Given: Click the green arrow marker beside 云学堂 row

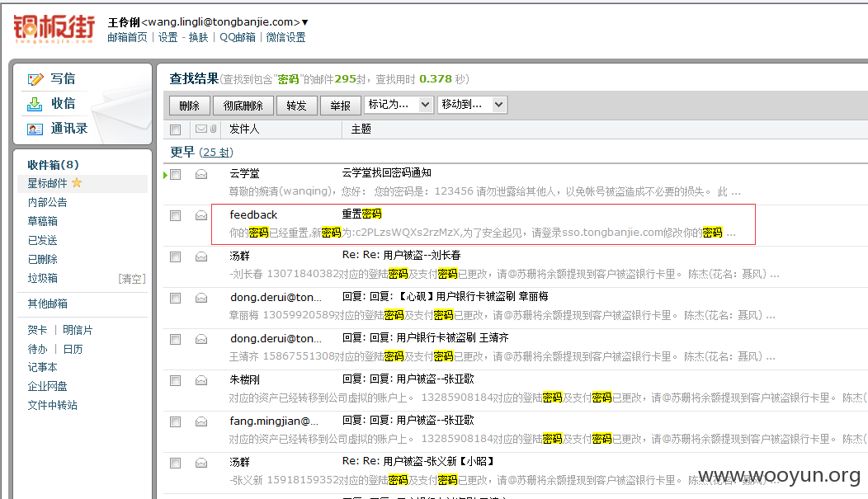Looking at the screenshot, I should [166, 175].
